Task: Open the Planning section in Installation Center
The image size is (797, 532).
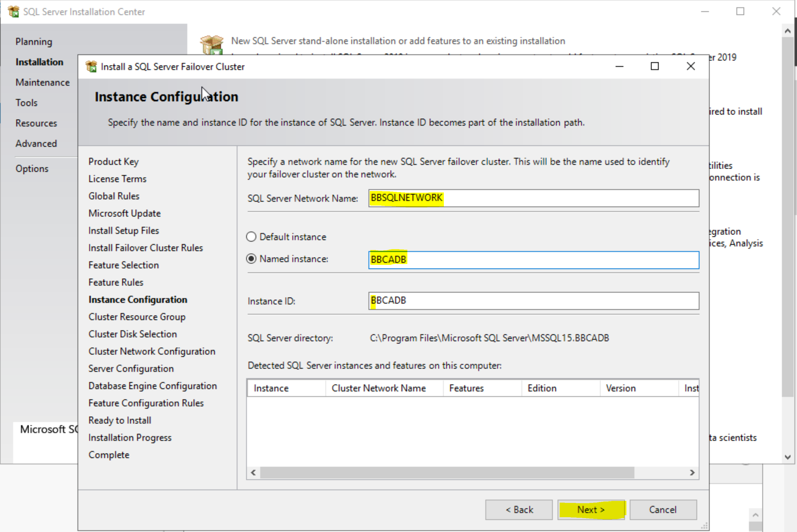Action: [x=34, y=42]
